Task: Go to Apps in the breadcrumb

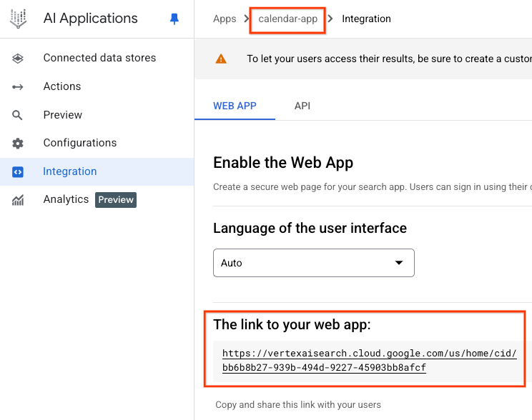Action: [x=225, y=19]
